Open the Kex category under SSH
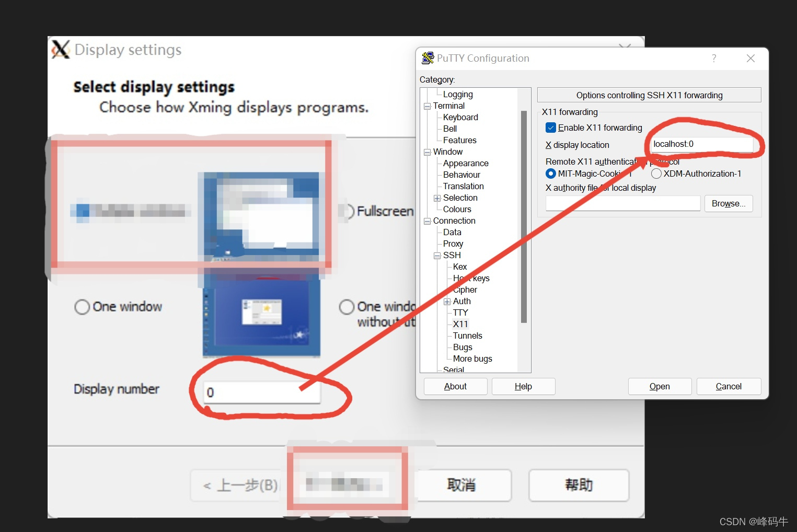The width and height of the screenshot is (797, 532). [x=460, y=267]
